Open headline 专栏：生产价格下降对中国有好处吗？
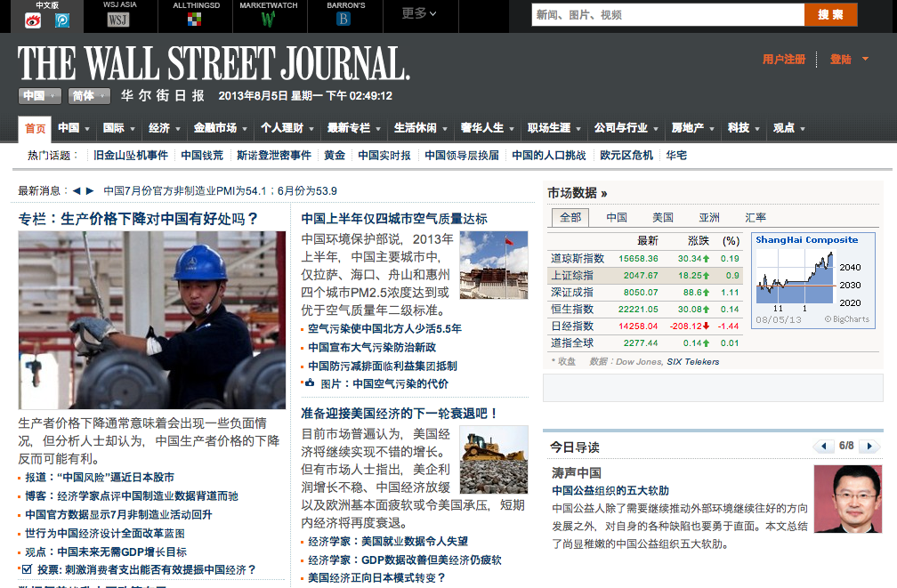 tap(139, 219)
